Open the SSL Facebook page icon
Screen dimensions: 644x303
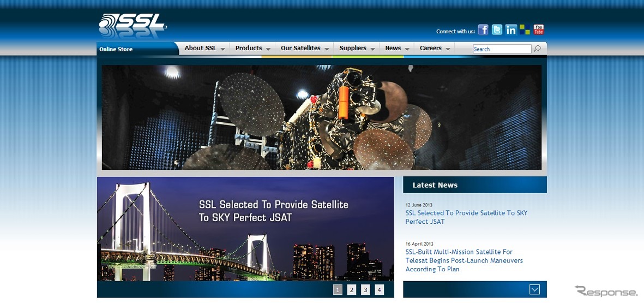click(x=483, y=30)
